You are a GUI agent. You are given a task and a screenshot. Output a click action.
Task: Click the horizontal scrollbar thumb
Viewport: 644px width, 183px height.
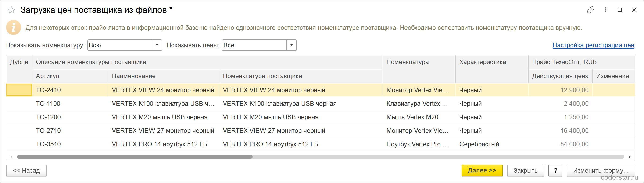click(x=135, y=157)
